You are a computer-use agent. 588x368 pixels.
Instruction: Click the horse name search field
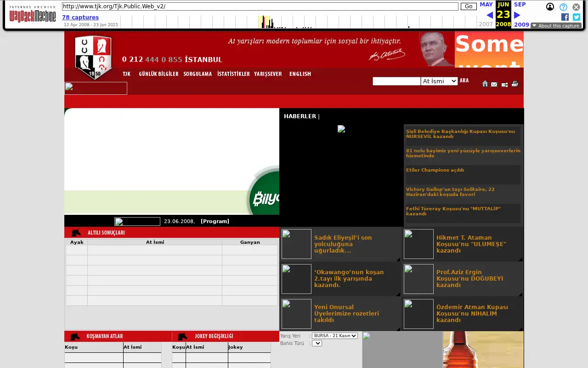point(396,81)
